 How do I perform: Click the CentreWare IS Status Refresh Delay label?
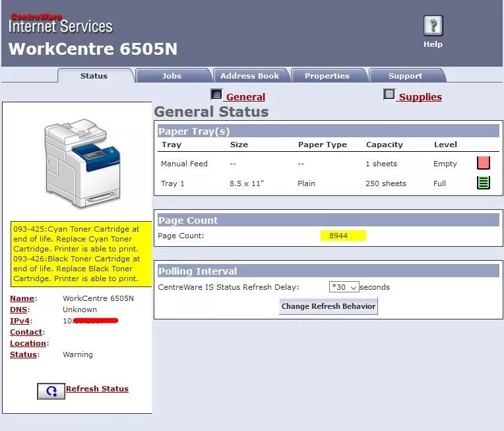(x=228, y=287)
